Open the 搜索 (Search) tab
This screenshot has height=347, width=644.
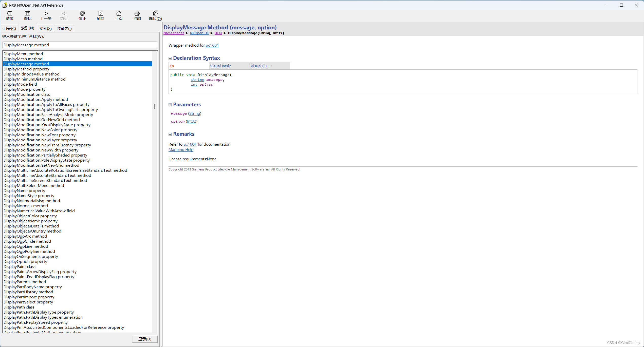click(x=45, y=28)
